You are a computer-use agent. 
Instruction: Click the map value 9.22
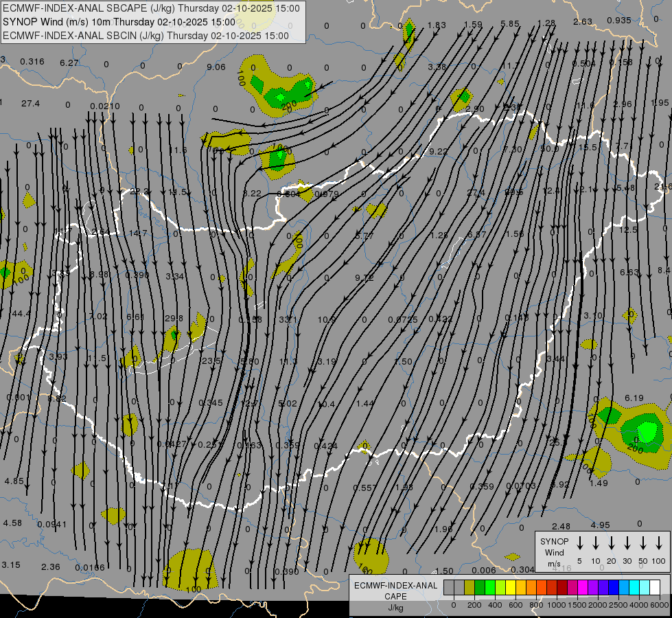point(438,151)
